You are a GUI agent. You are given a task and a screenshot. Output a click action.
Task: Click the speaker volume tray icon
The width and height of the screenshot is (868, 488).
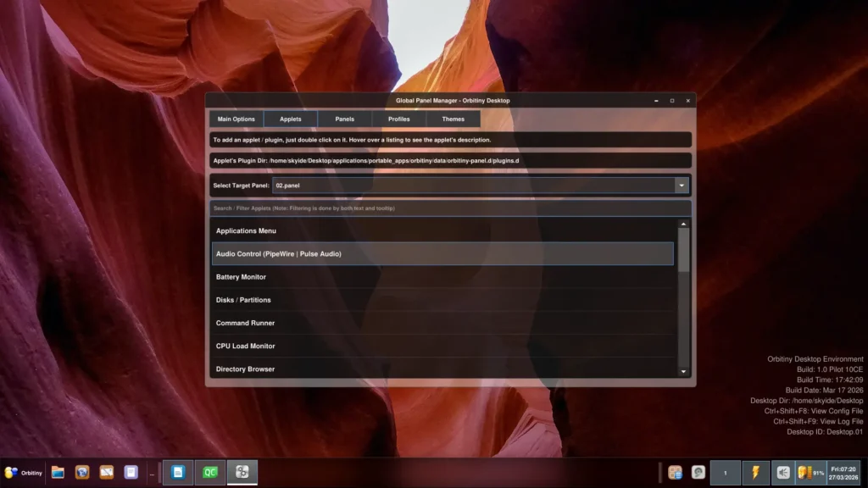pos(783,473)
